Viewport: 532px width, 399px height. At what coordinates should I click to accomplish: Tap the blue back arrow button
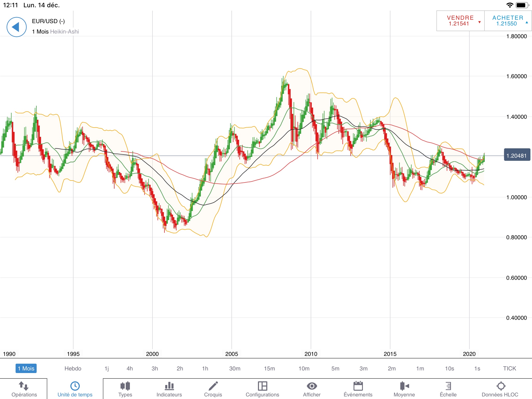16,27
